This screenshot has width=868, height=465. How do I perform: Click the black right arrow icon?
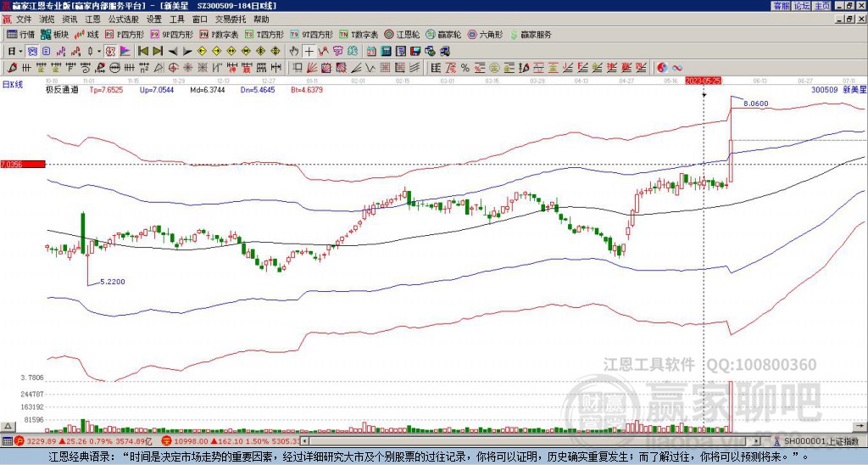[187, 51]
